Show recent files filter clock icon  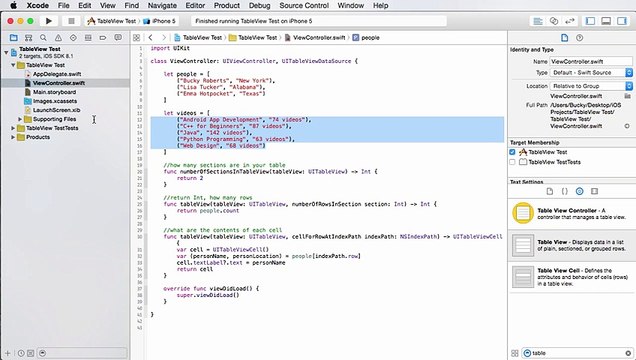point(21,353)
